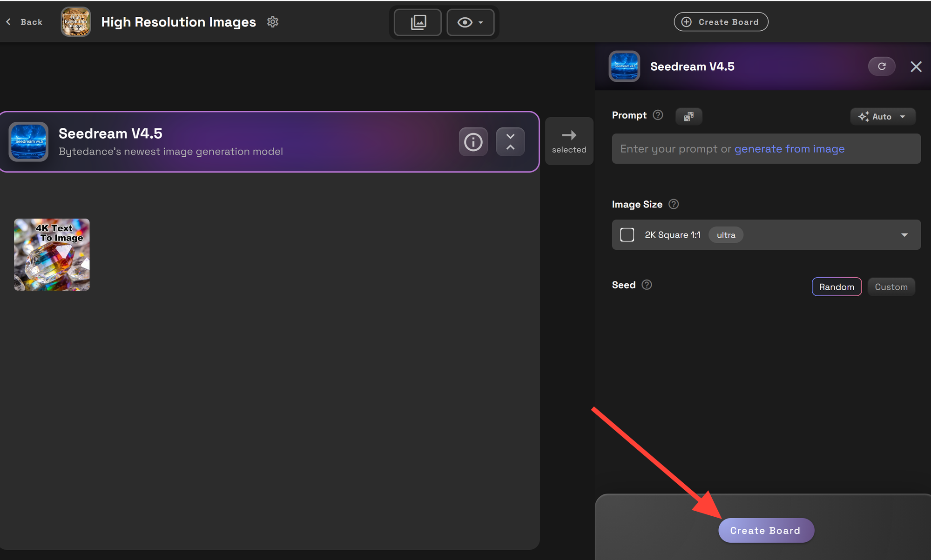Open board settings gear icon
The image size is (931, 560).
[x=273, y=22]
